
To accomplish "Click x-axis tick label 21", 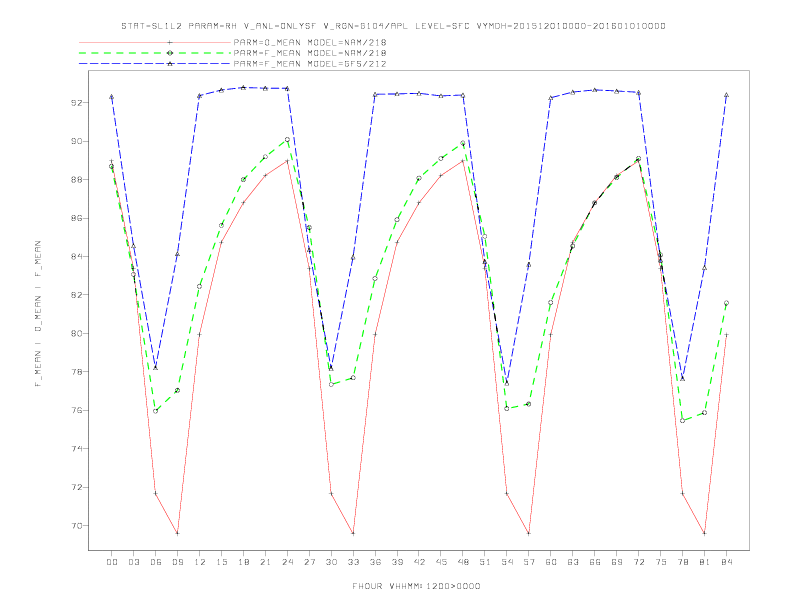I will pos(265,562).
